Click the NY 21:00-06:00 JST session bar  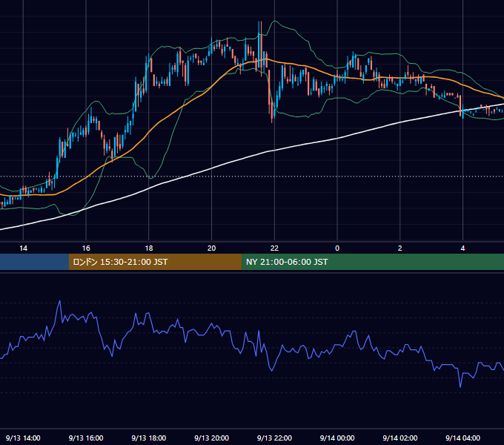(373, 262)
